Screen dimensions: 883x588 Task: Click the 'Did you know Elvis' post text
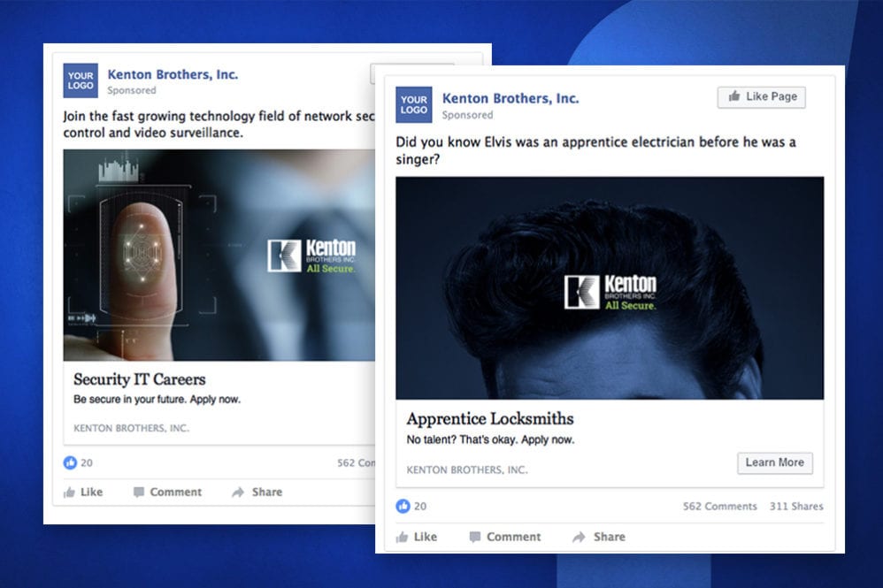(595, 150)
